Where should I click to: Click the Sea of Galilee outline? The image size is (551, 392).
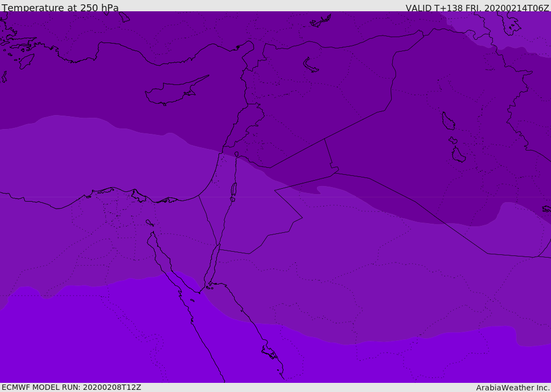click(236, 154)
